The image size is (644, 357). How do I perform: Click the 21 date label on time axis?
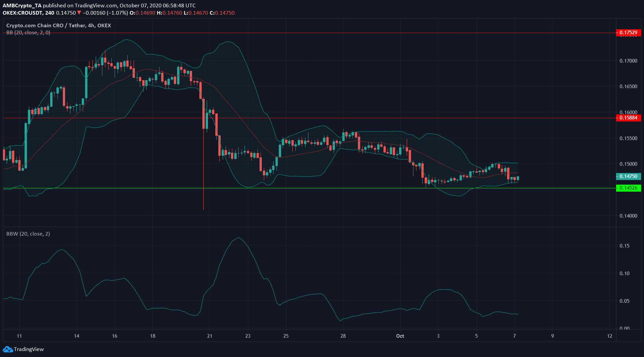(x=210, y=336)
